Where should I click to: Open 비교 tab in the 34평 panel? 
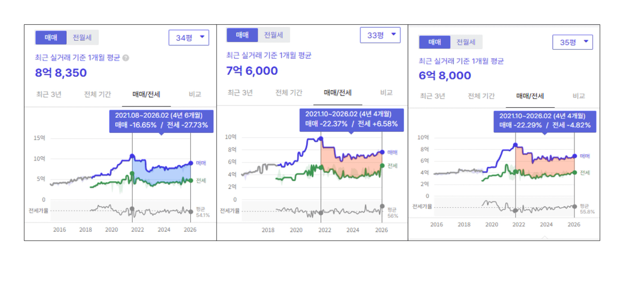195,94
